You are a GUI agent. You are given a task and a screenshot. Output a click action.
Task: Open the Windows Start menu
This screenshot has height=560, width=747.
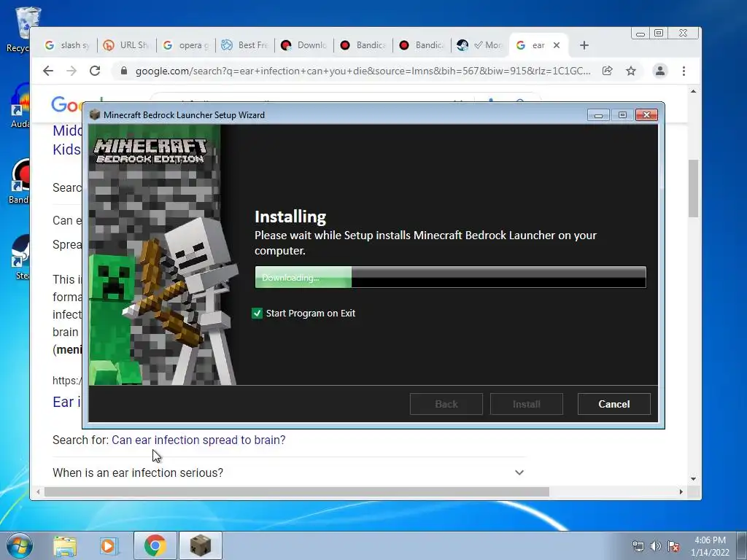pyautogui.click(x=18, y=545)
